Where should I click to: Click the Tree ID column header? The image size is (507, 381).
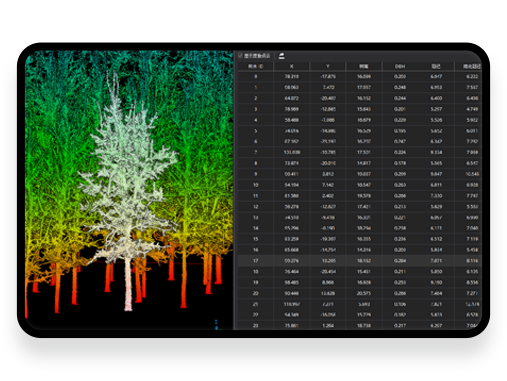256,66
